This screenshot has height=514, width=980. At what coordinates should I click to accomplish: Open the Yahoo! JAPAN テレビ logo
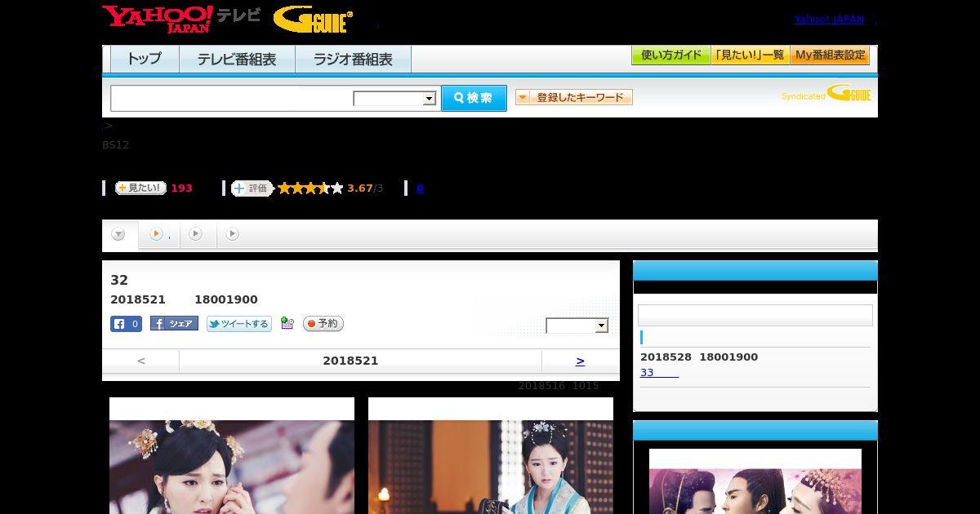[x=181, y=19]
